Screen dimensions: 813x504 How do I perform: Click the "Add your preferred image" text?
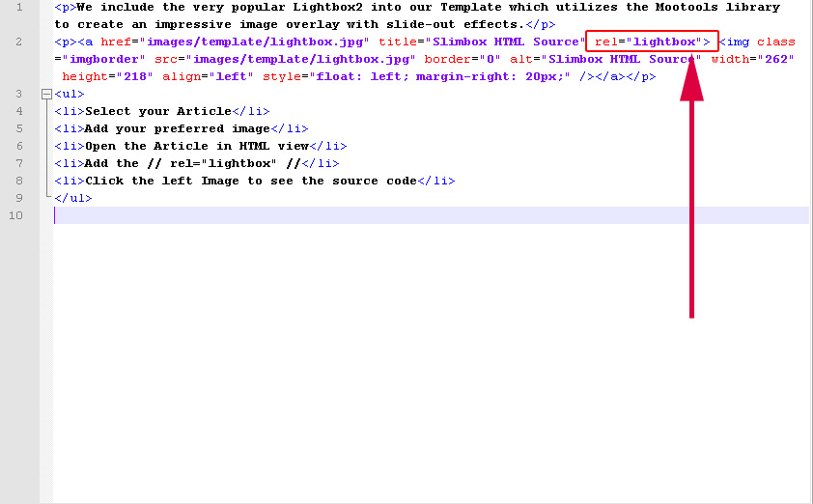[178, 129]
